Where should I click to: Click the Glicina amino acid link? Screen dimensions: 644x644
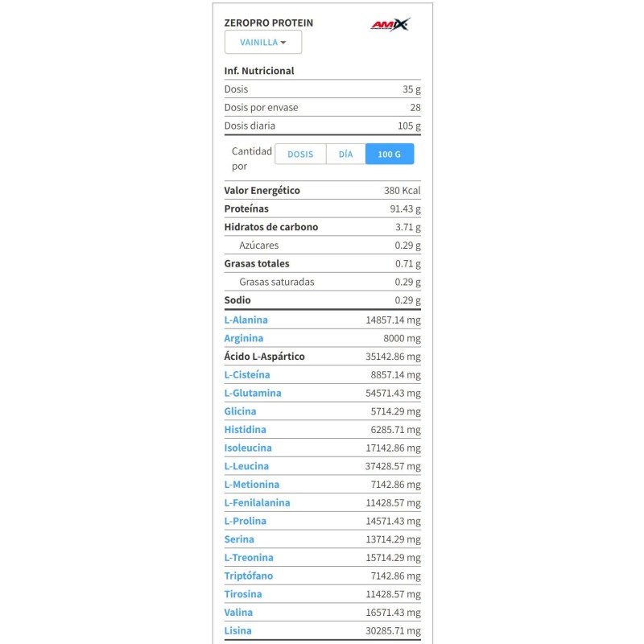(240, 411)
